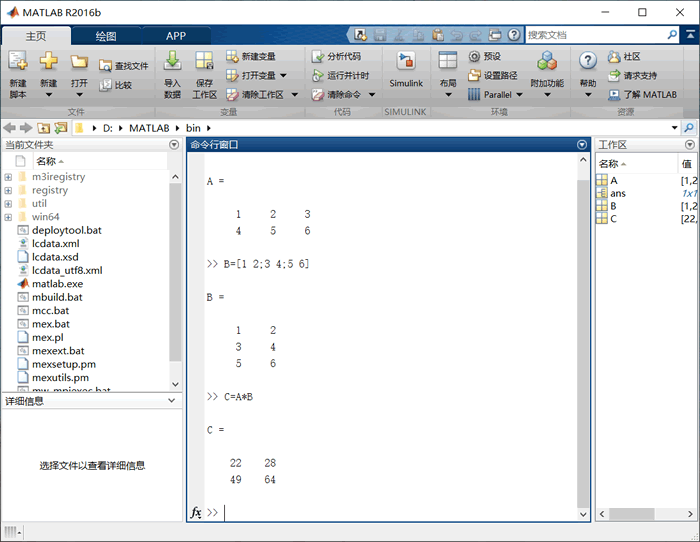
Task: Click the MATLAB path segment
Action: 149,128
